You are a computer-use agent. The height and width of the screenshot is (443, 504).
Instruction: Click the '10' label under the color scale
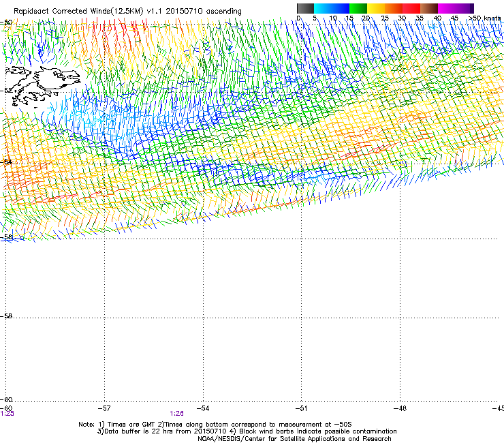tap(333, 18)
